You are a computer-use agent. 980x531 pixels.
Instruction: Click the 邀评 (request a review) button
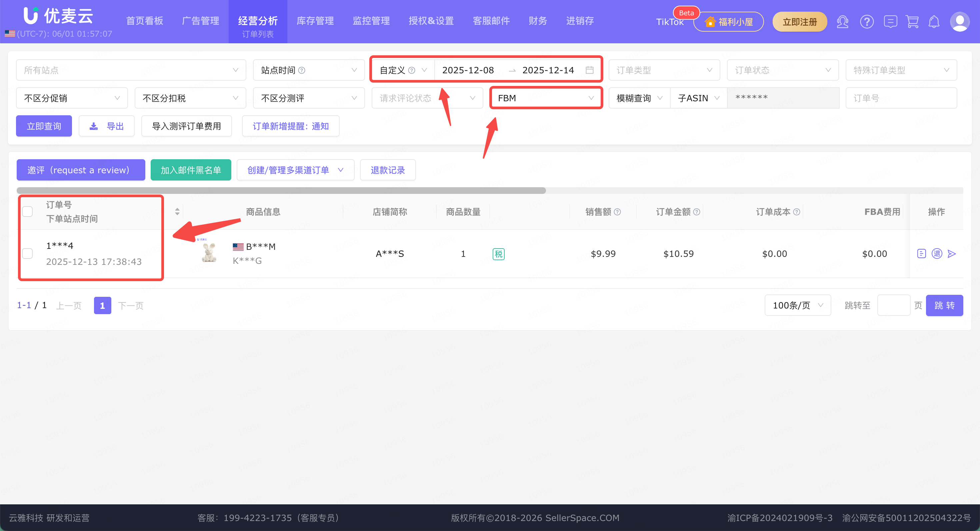[x=81, y=170]
